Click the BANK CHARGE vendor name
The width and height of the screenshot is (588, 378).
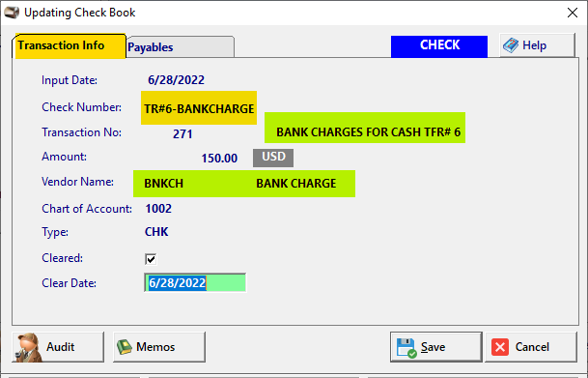tap(296, 184)
